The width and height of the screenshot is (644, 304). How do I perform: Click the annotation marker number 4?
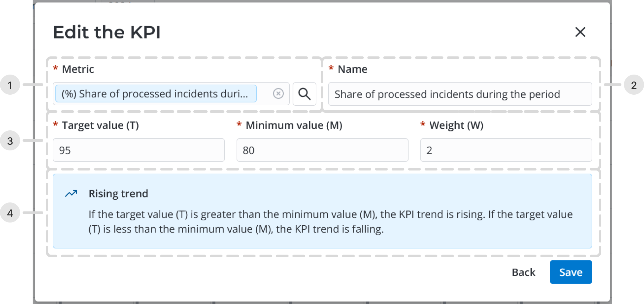click(10, 213)
